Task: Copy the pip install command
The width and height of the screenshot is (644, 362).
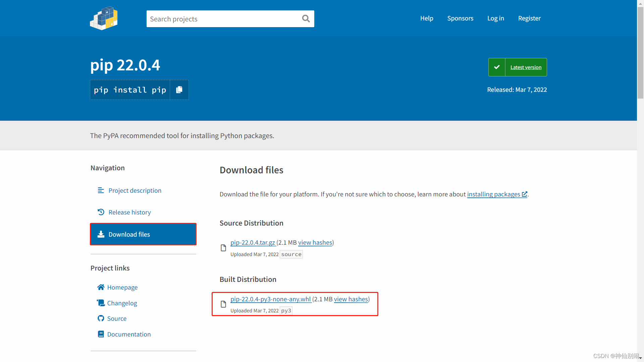Action: click(x=179, y=90)
